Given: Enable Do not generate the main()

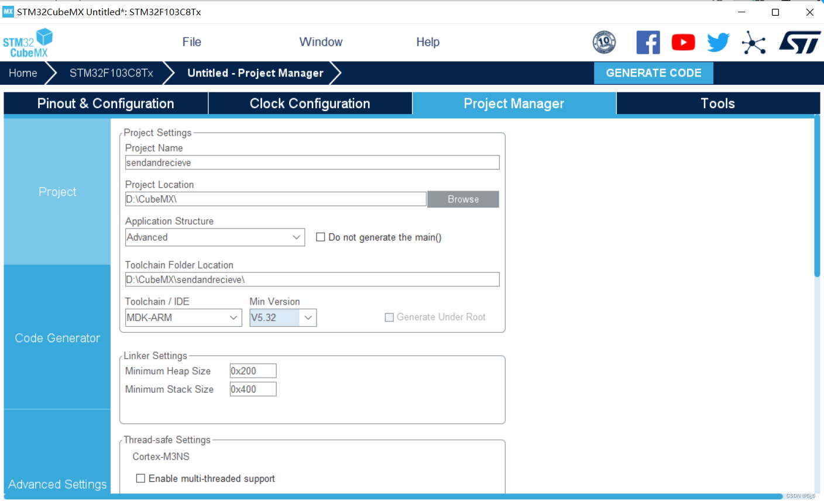Looking at the screenshot, I should [x=321, y=237].
